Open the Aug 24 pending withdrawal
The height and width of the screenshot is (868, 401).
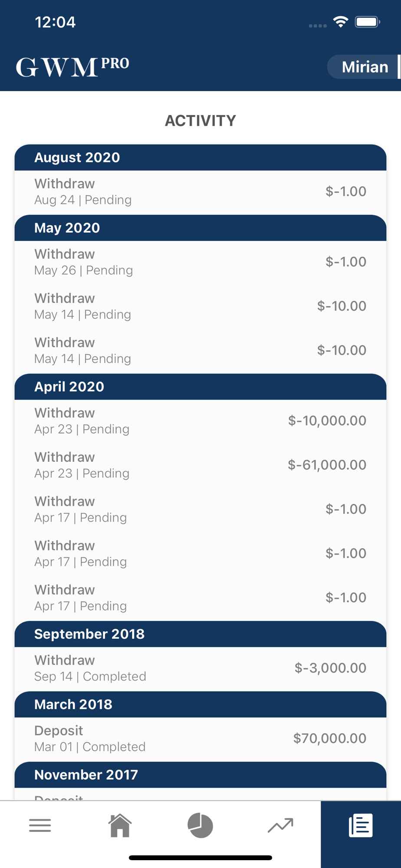tap(200, 192)
